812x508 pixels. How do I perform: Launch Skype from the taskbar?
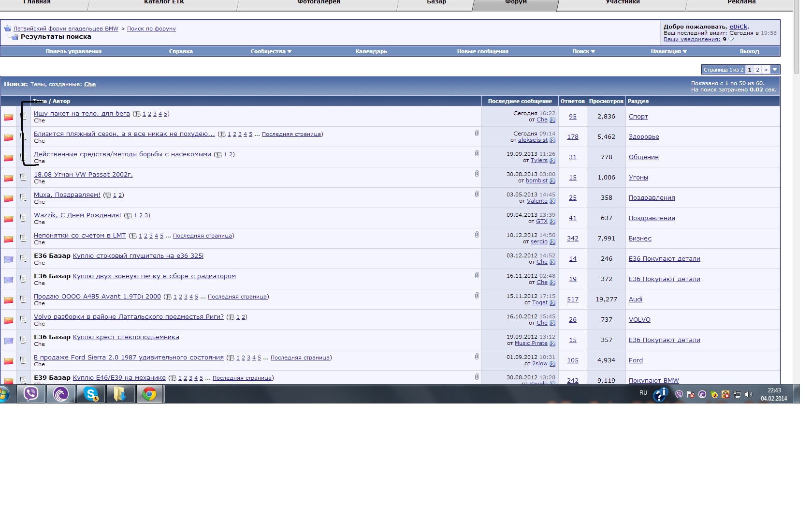[x=91, y=394]
